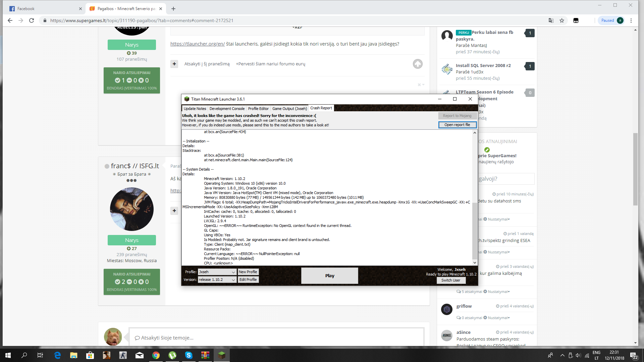Screen dimensions: 644x362
Task: Click the Narys badge under franc$ profile
Action: (x=132, y=240)
